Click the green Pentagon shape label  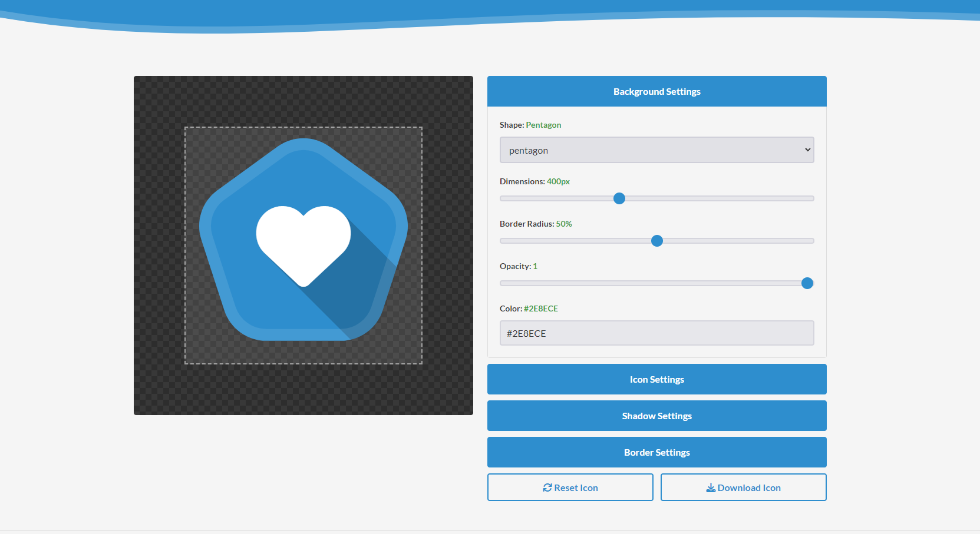click(543, 125)
